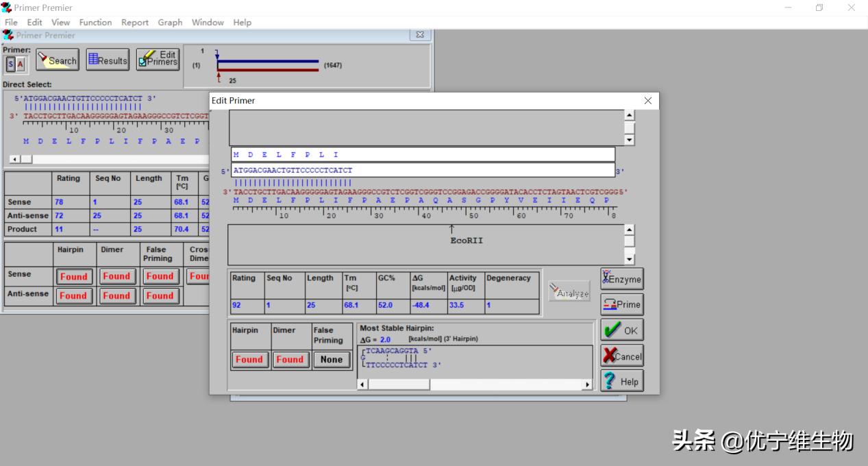
Task: Select the anti-sense primer A toggle
Action: coord(21,64)
